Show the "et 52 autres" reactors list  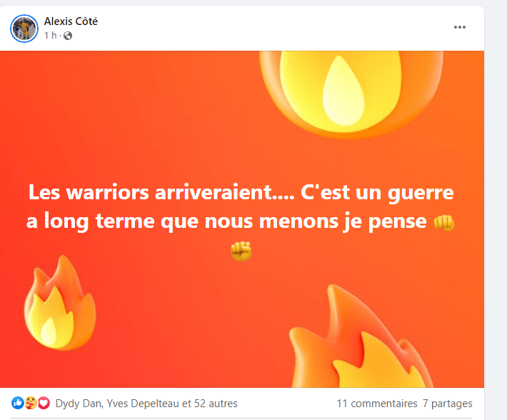pos(210,404)
